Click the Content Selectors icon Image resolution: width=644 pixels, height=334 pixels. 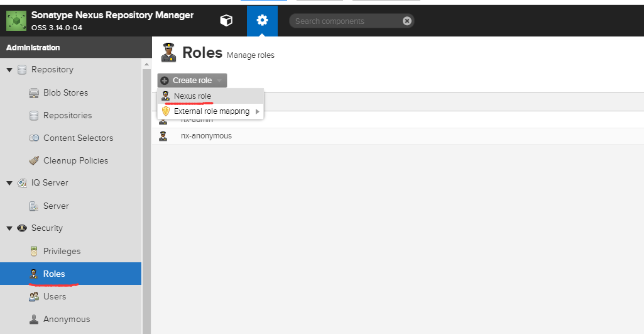click(x=34, y=138)
